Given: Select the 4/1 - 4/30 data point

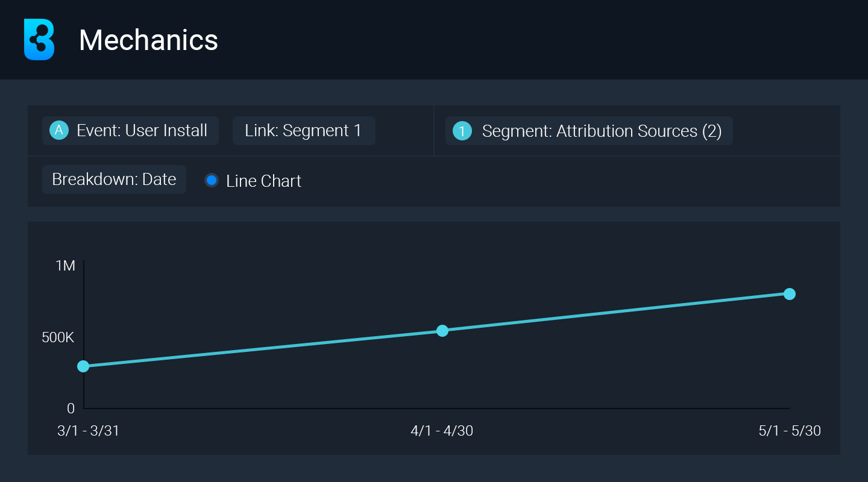Looking at the screenshot, I should click(442, 330).
